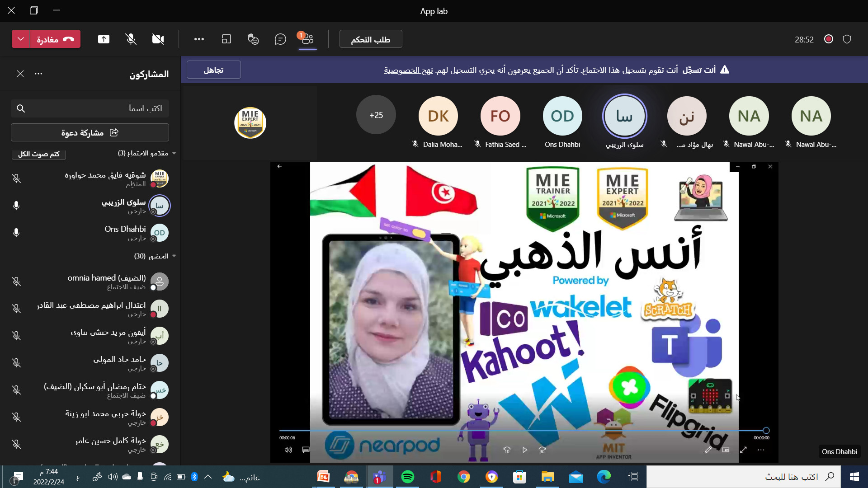
Task: Open the shield security icon
Action: [847, 39]
